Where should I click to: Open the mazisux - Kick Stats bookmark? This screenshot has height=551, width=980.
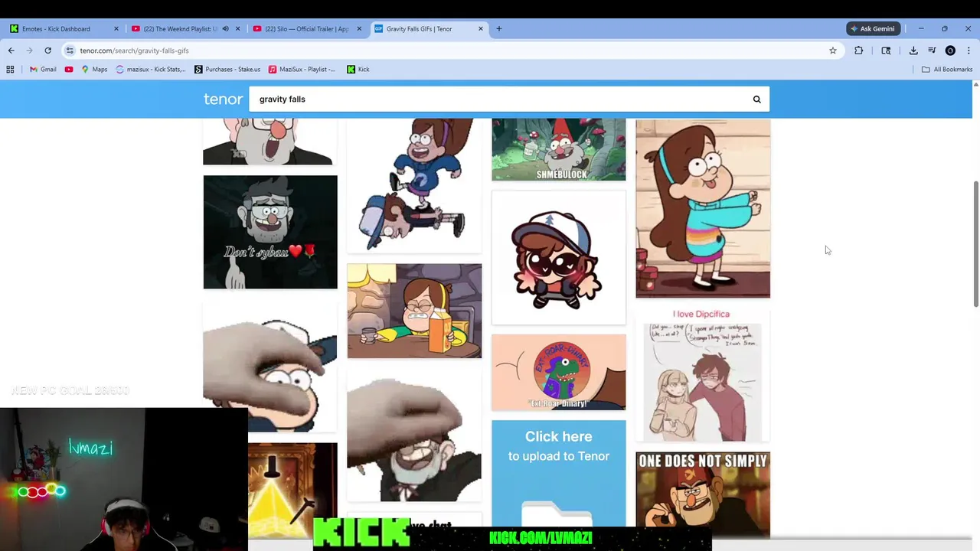pos(151,69)
